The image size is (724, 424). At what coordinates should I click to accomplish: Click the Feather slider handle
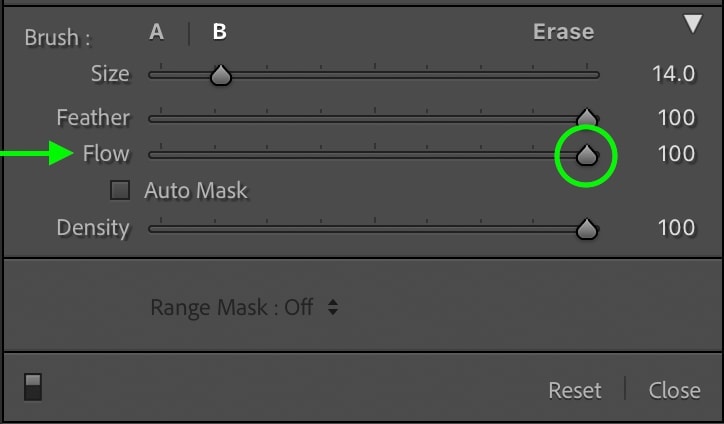pyautogui.click(x=587, y=118)
